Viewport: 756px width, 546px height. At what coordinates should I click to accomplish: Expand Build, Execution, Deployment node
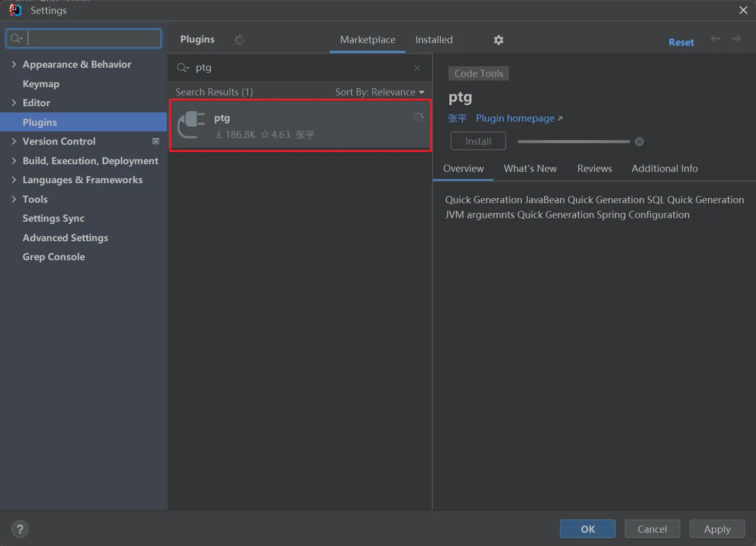(x=14, y=161)
